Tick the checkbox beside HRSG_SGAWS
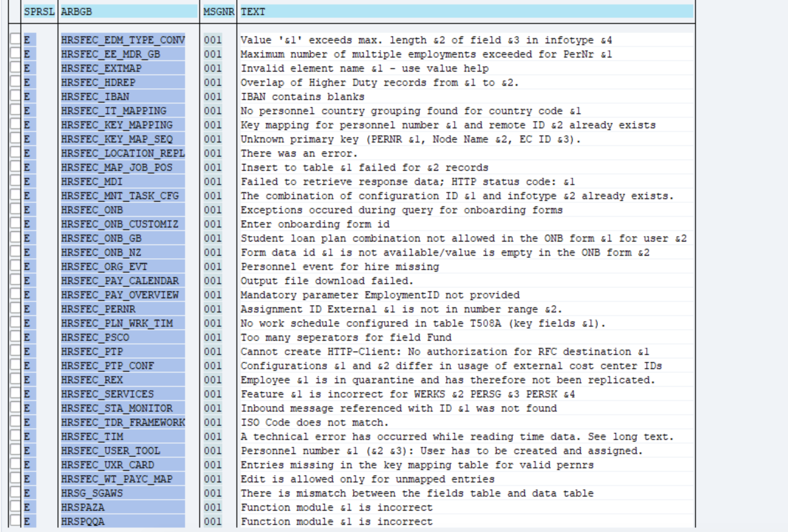The height and width of the screenshot is (532, 788). pyautogui.click(x=15, y=493)
